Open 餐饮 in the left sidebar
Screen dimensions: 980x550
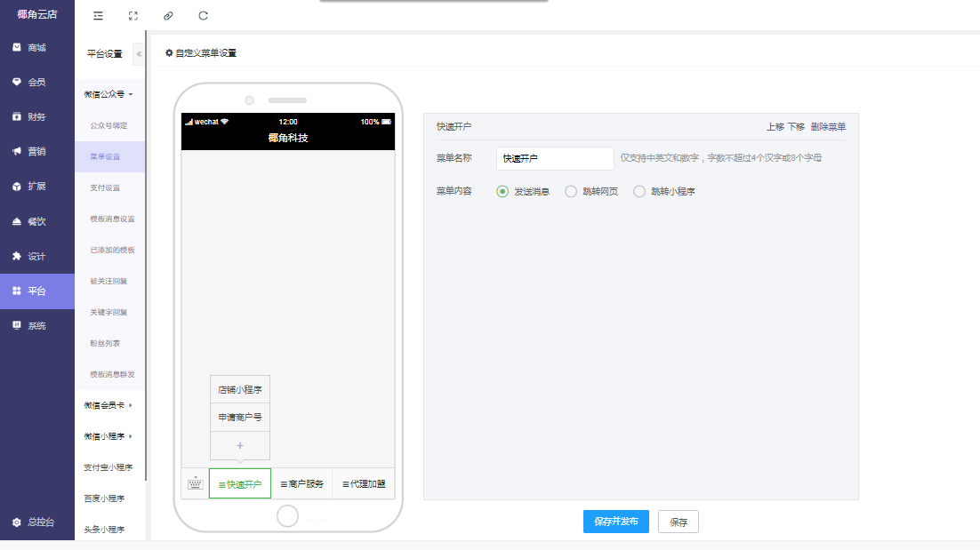(36, 221)
